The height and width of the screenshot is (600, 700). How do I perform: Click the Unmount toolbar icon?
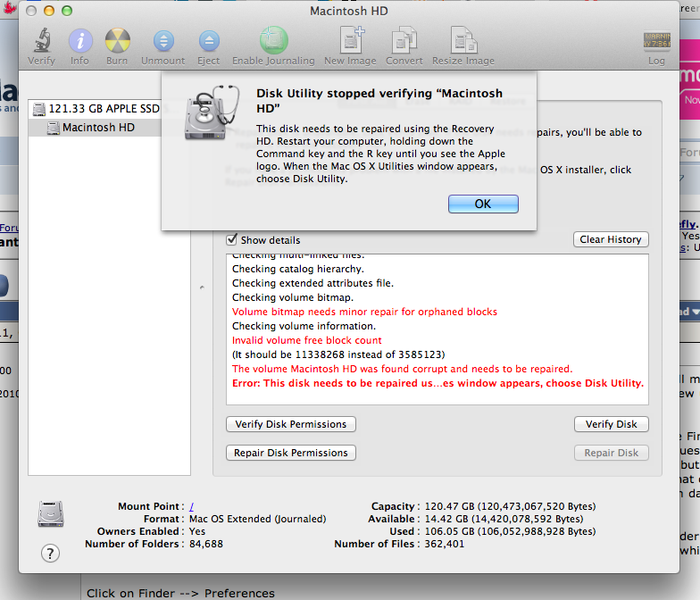click(x=164, y=41)
